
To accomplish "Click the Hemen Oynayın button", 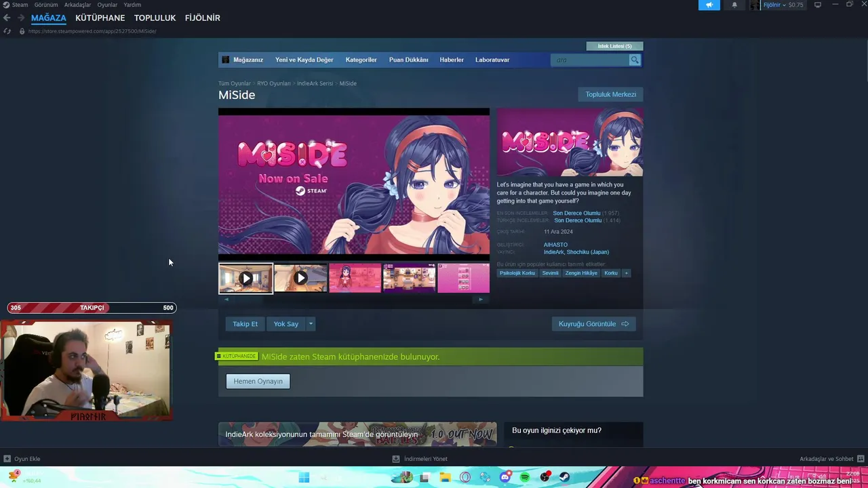I will 258,382.
